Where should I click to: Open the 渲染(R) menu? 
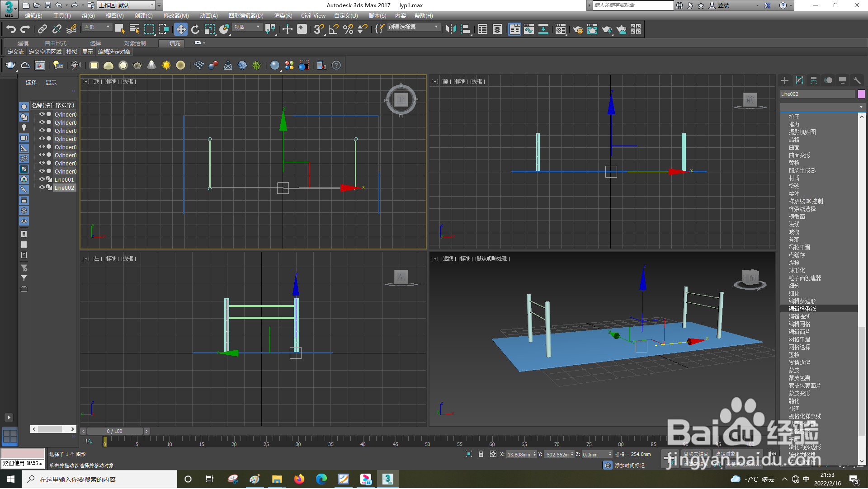(283, 16)
